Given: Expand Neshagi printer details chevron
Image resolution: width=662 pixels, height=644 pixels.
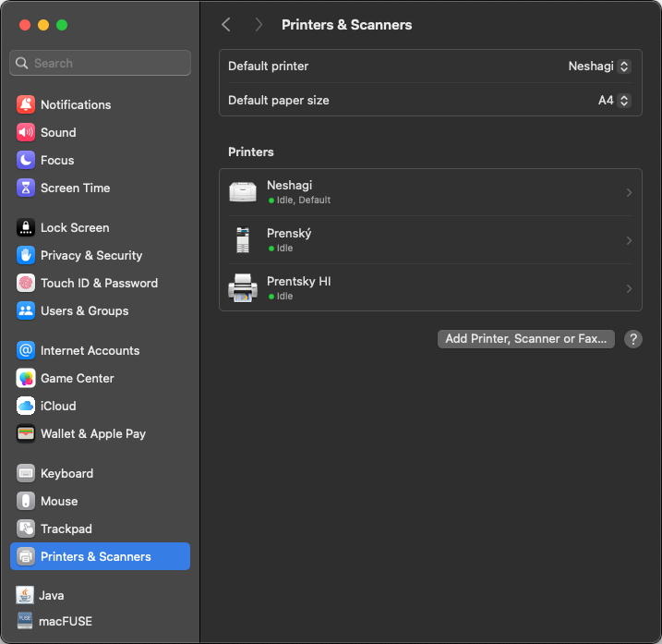Looking at the screenshot, I should (x=629, y=193).
